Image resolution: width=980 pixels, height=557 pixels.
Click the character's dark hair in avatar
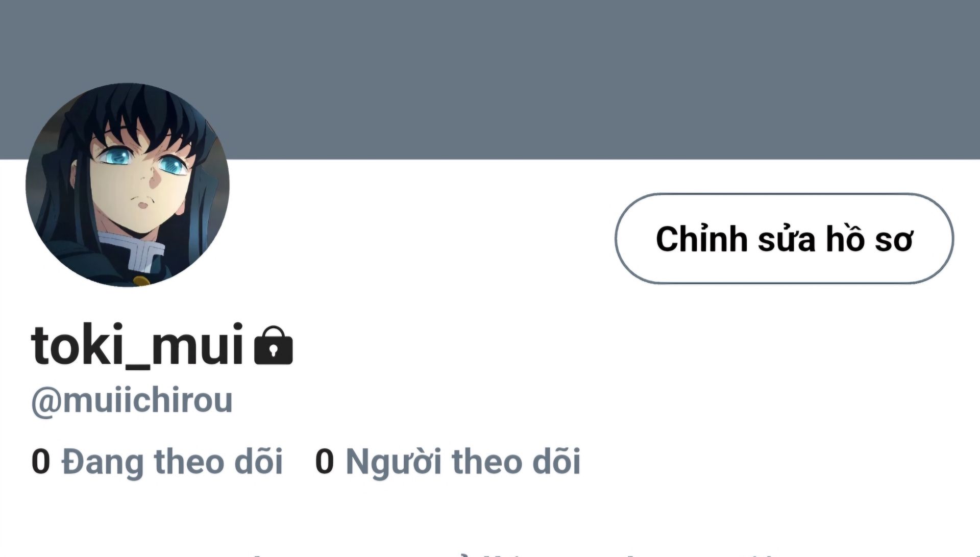138,110
